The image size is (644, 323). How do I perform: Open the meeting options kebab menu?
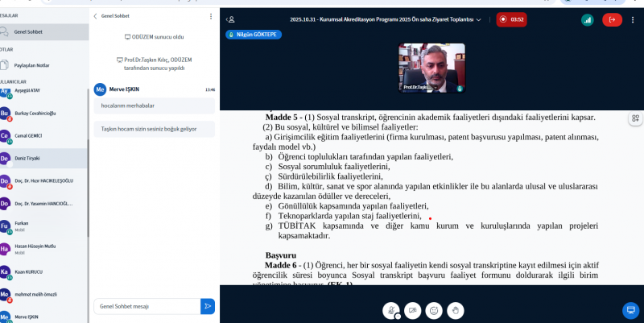pyautogui.click(x=636, y=19)
